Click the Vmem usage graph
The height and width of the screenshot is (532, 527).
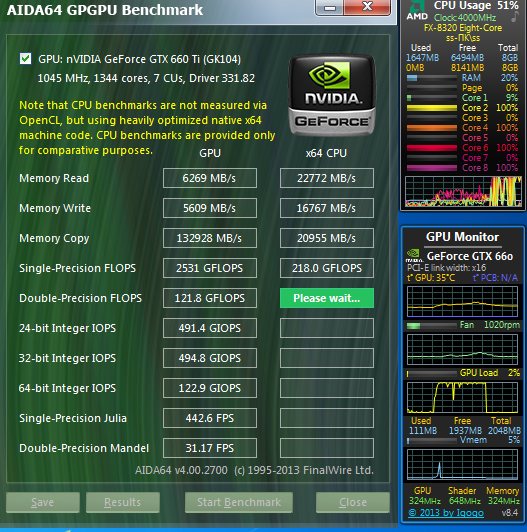[x=463, y=464]
